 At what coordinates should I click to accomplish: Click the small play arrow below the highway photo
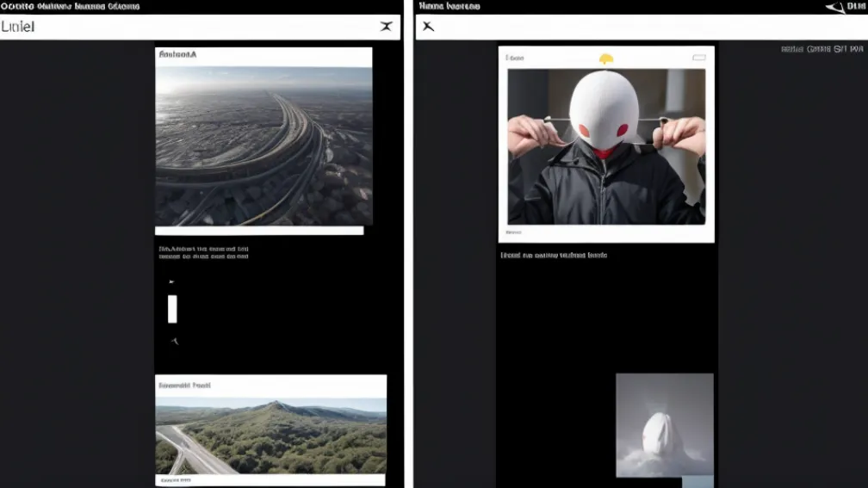point(171,281)
